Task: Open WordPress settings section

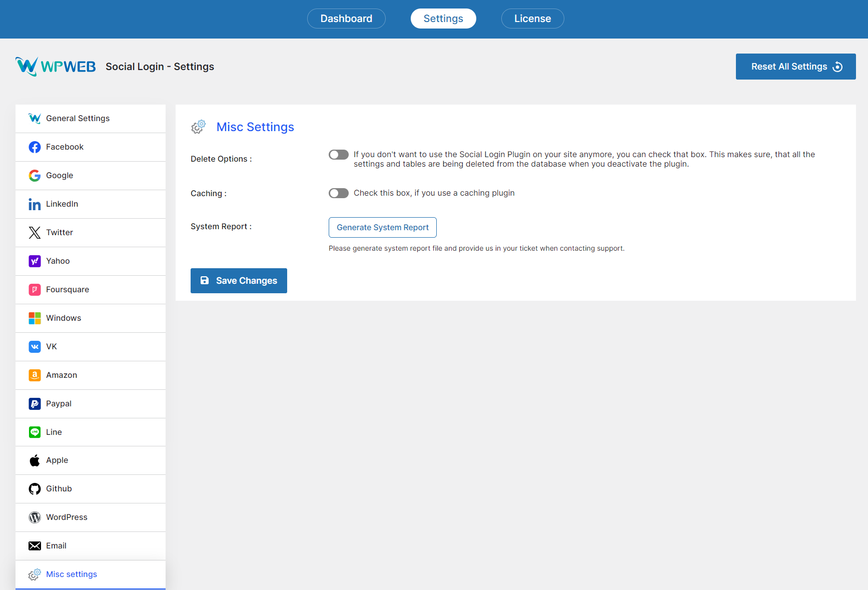Action: tap(91, 517)
